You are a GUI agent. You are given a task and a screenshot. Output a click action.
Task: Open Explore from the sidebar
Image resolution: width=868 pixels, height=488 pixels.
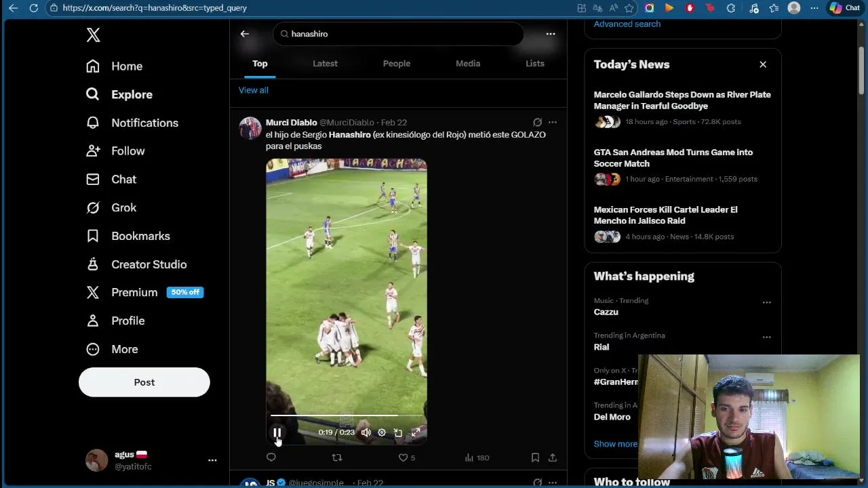pyautogui.click(x=119, y=94)
